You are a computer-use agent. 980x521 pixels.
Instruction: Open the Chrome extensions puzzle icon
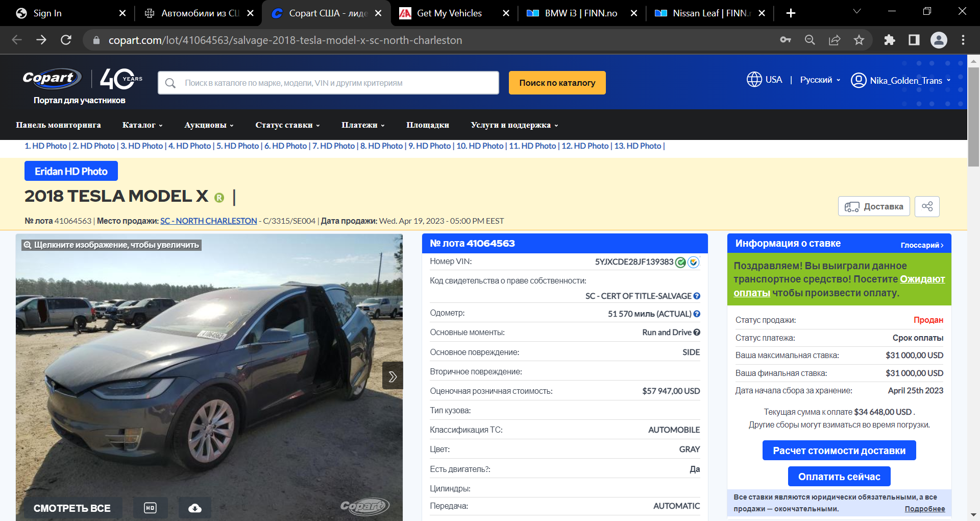889,40
